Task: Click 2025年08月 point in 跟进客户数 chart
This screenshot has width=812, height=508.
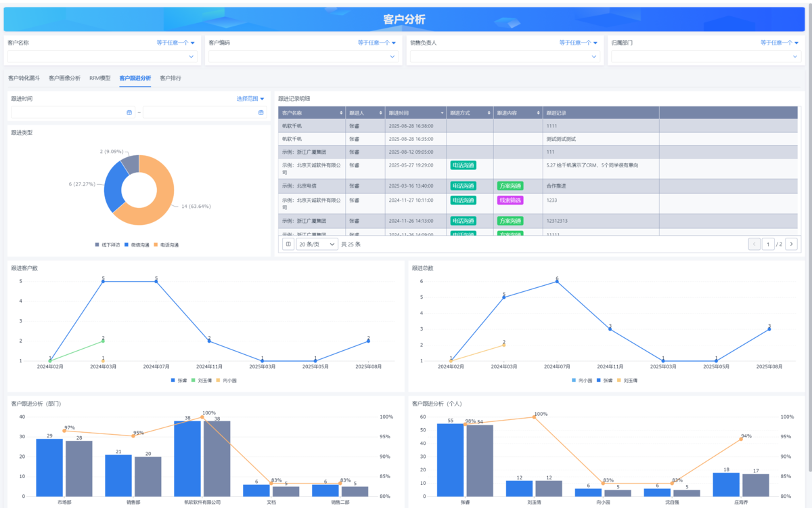Action: pos(368,341)
